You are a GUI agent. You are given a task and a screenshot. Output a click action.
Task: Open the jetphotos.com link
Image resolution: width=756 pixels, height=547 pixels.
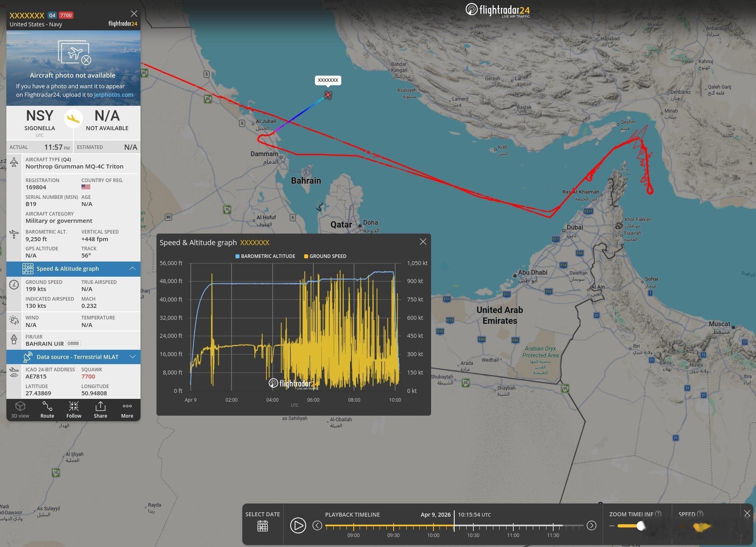(113, 95)
